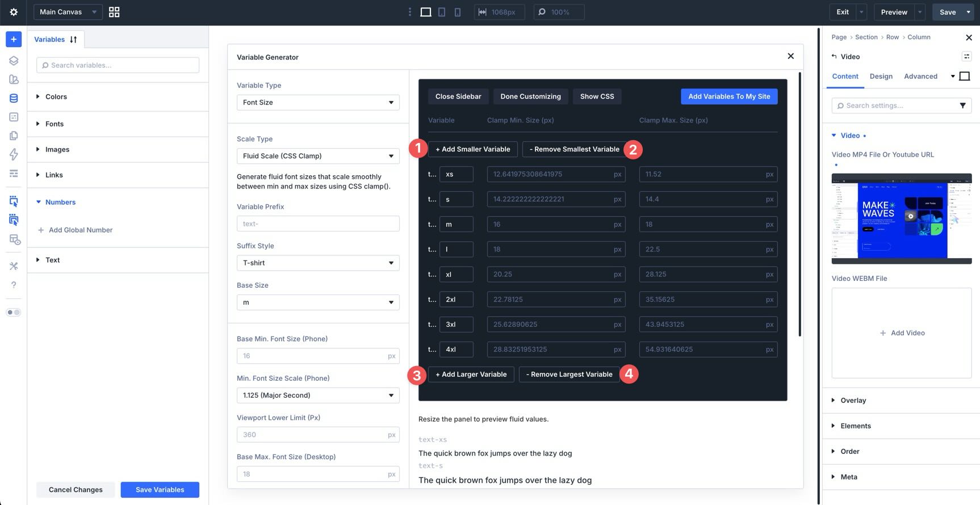Click the Preview button
This screenshot has height=505, width=980.
coord(894,12)
